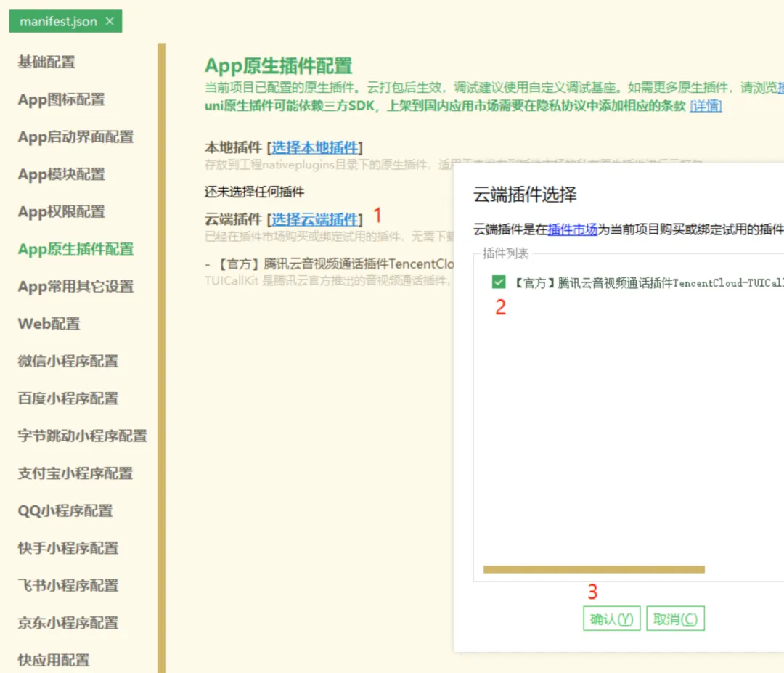Open 字节跳动小程序配置
Viewport: 784px width, 673px height.
[83, 436]
